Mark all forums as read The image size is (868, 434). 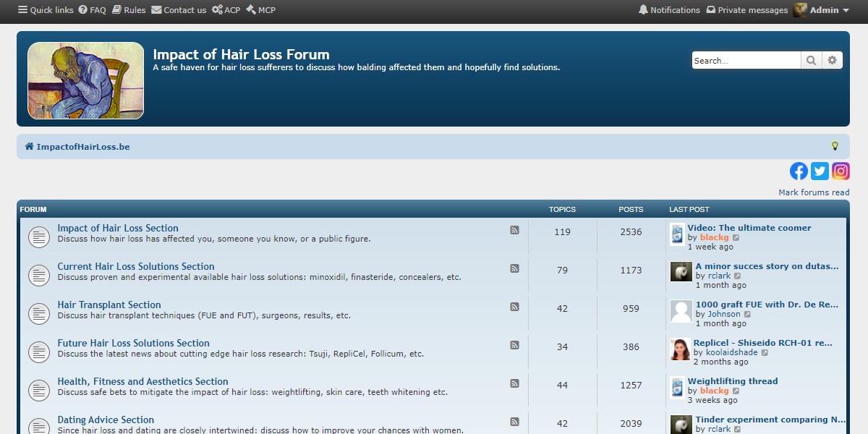click(x=814, y=192)
